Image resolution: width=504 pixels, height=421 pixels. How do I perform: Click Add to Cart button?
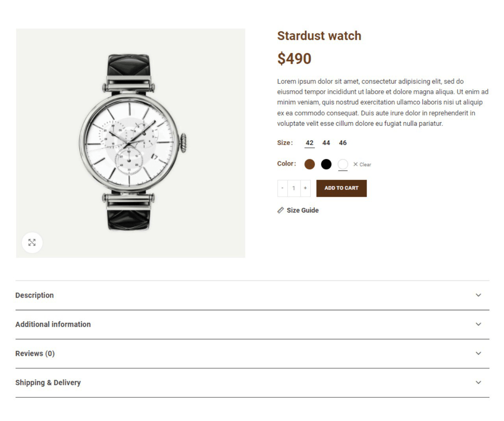(x=341, y=188)
